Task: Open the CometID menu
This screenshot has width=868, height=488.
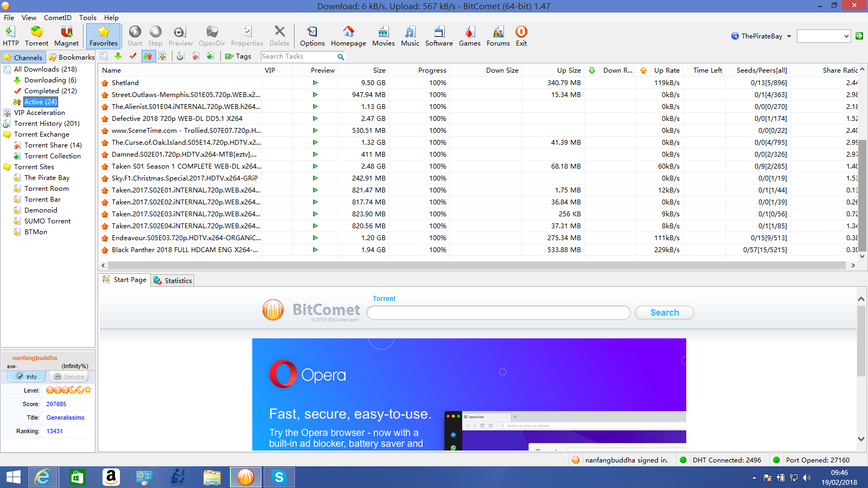Action: (x=58, y=17)
